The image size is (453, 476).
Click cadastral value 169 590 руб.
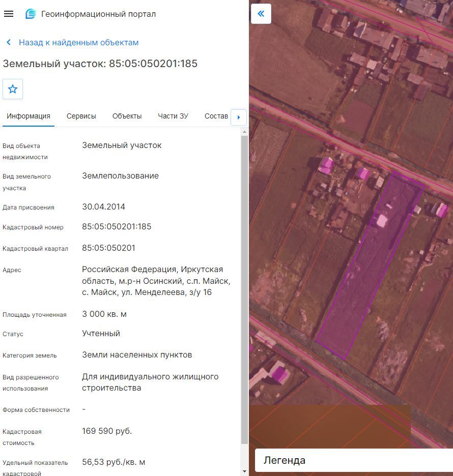(x=107, y=431)
